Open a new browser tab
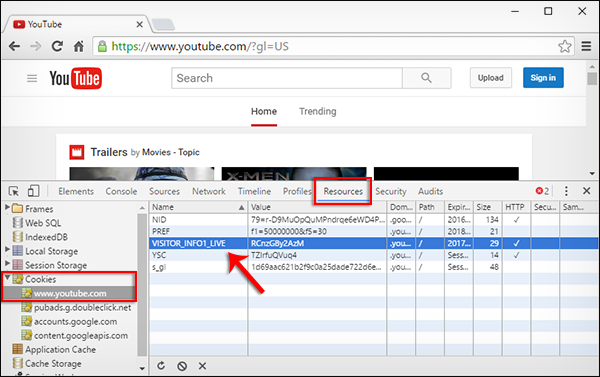600x377 pixels. tap(163, 24)
